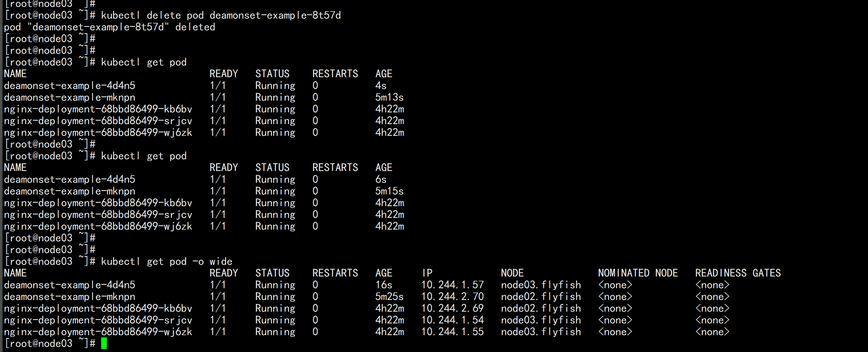Viewport: 868px width, 352px height.
Task: Click nginx-deployment-68bbd86499-kb6bv in the 10.244.2.69 row
Action: (x=98, y=308)
